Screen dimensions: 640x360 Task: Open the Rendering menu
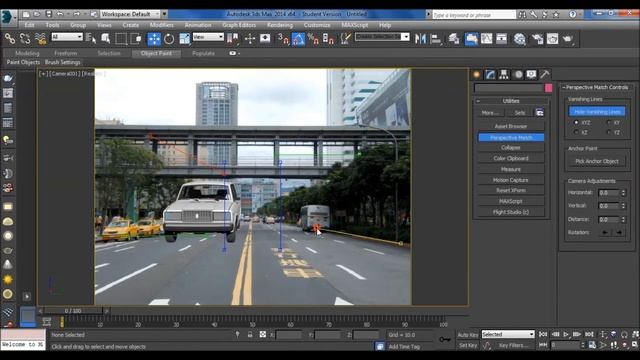pos(280,25)
